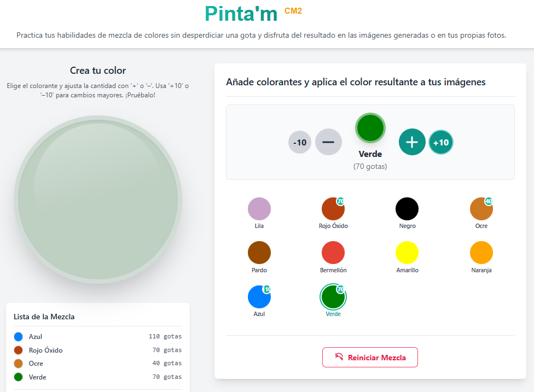Click the minus button to remove one drop

click(x=328, y=142)
